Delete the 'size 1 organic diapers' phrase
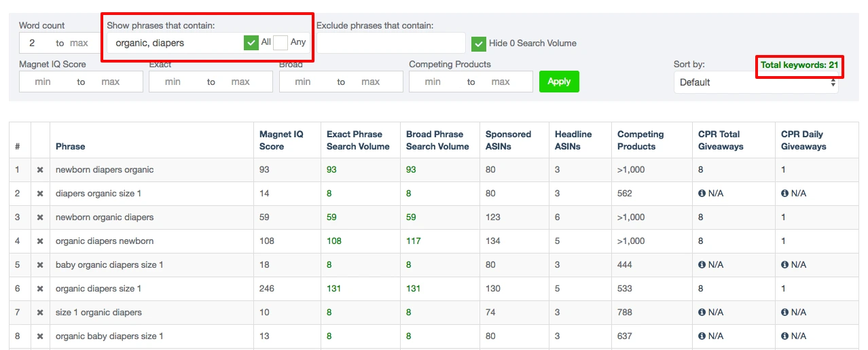The width and height of the screenshot is (868, 350). 40,313
